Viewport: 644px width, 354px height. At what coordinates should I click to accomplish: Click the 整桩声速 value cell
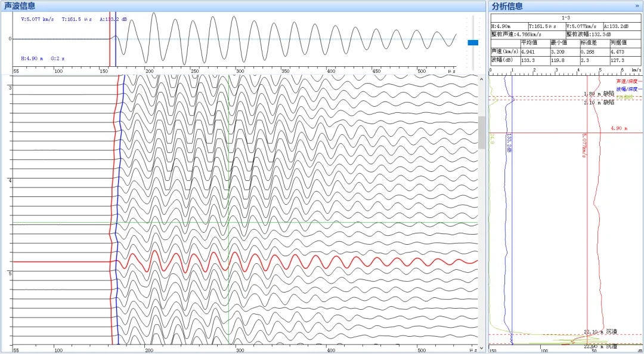[527, 35]
